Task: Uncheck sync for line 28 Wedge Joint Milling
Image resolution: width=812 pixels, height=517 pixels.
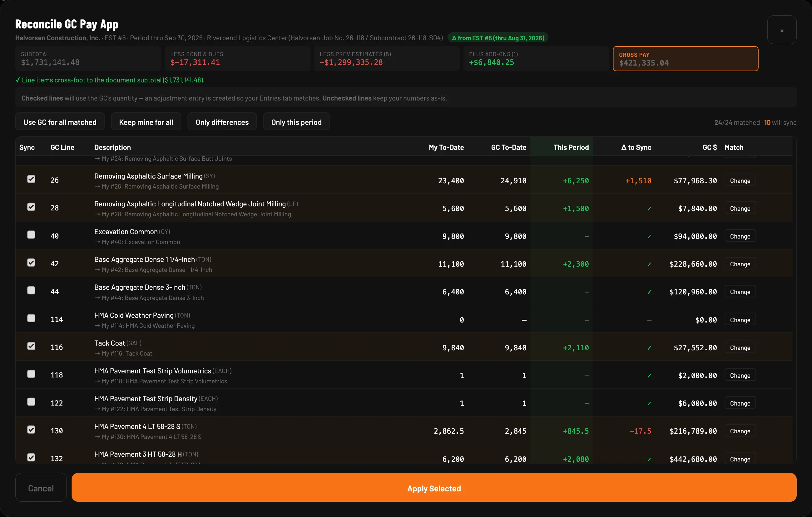Action: pyautogui.click(x=31, y=207)
